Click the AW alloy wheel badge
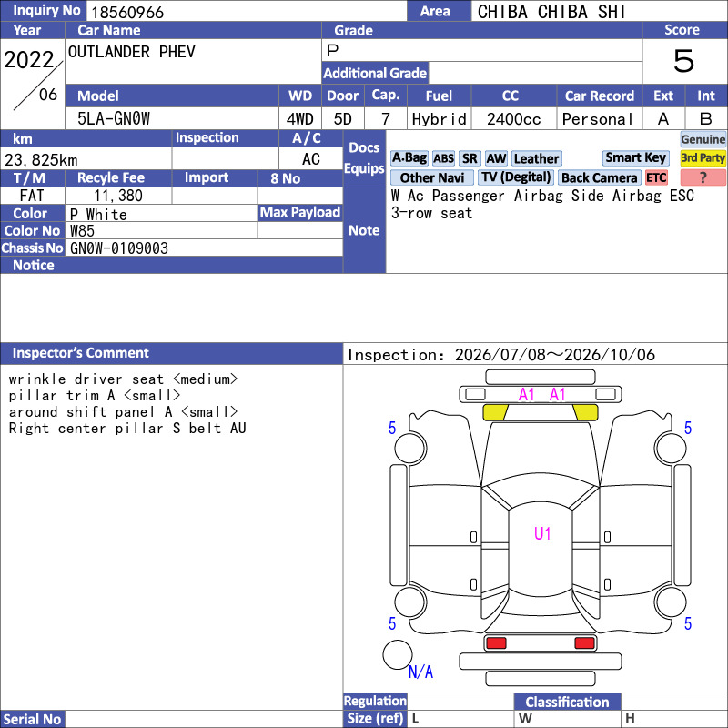The height and width of the screenshot is (728, 728). click(496, 158)
